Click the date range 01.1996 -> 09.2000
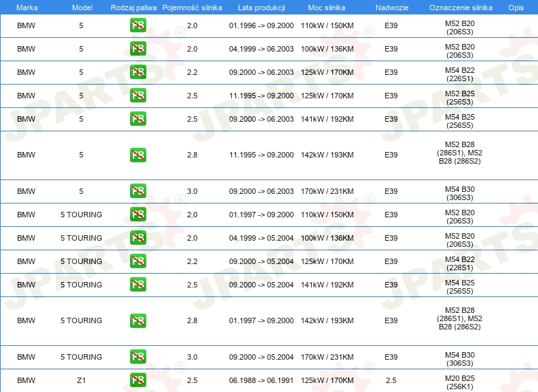This screenshot has width=538, height=392. (261, 25)
